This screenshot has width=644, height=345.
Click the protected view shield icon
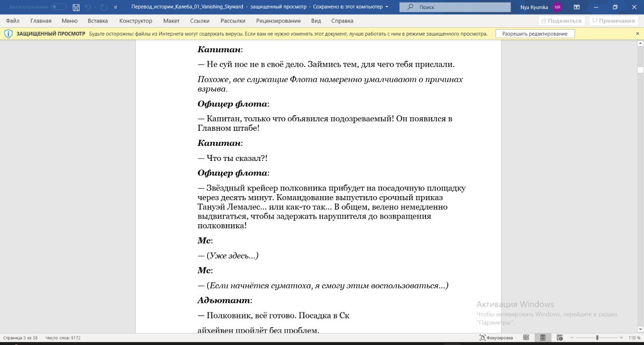click(x=8, y=34)
